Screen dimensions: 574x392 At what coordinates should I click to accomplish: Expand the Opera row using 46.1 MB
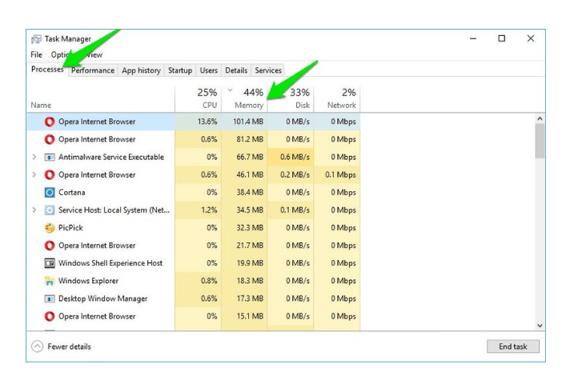34,174
